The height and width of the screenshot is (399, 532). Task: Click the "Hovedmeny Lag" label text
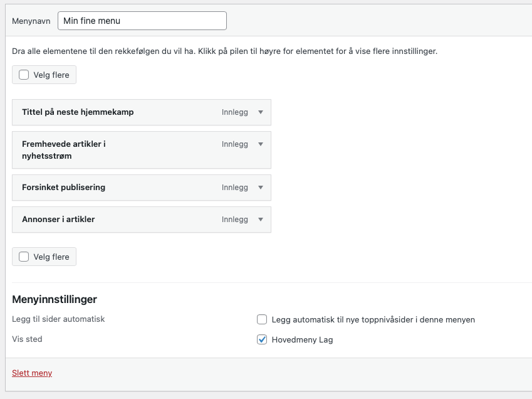click(x=302, y=339)
